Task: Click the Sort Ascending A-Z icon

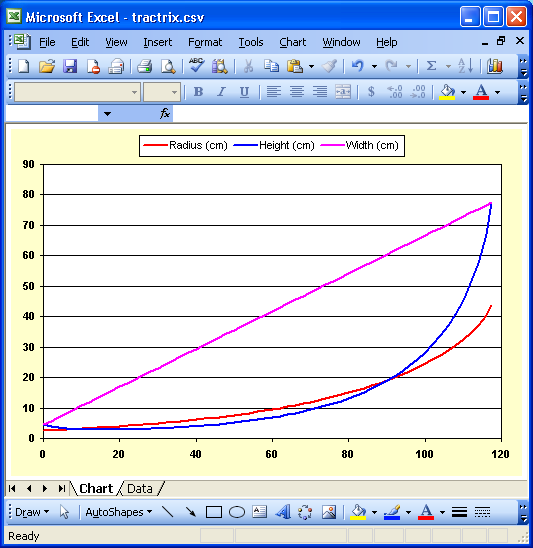Action: (x=466, y=66)
